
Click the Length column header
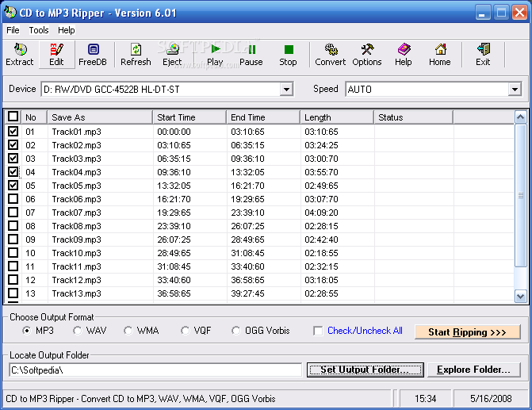pyautogui.click(x=337, y=117)
